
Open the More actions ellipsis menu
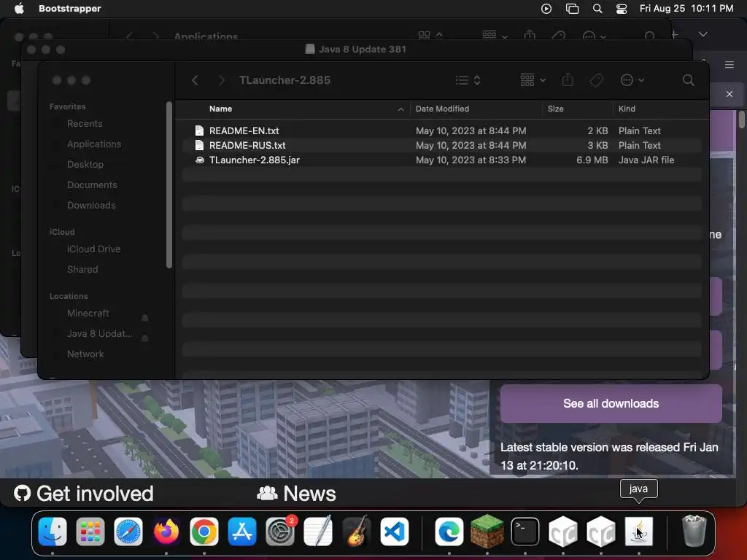click(x=632, y=80)
